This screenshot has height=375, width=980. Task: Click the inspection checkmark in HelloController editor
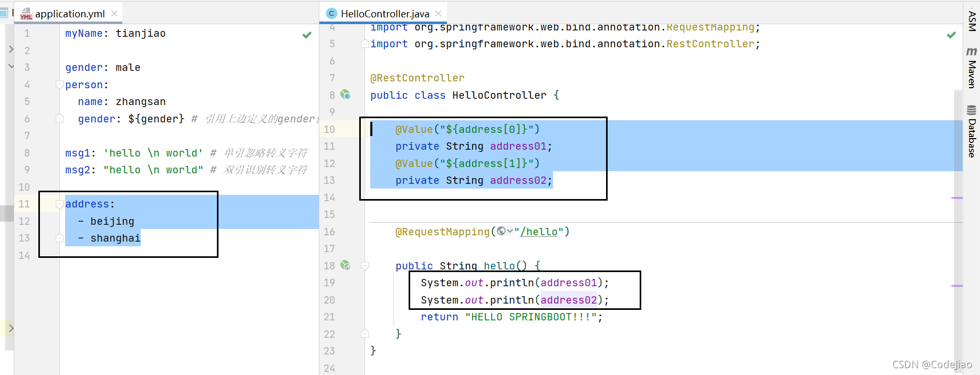[951, 35]
